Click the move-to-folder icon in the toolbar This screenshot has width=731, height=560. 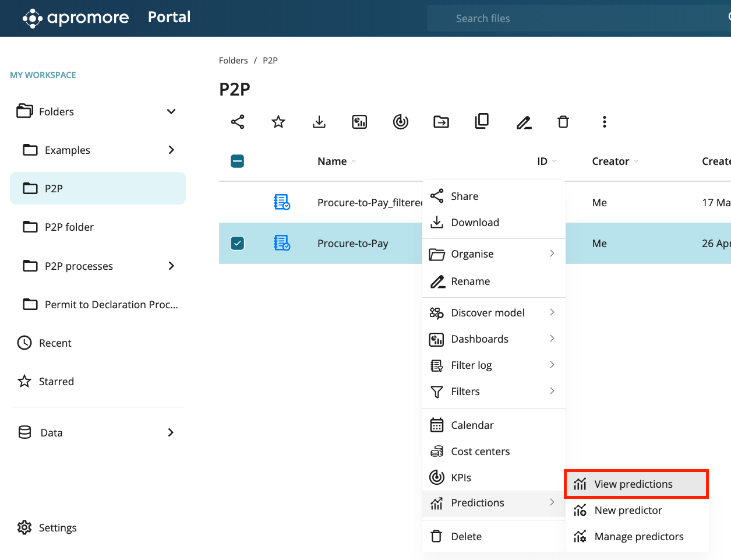point(442,122)
